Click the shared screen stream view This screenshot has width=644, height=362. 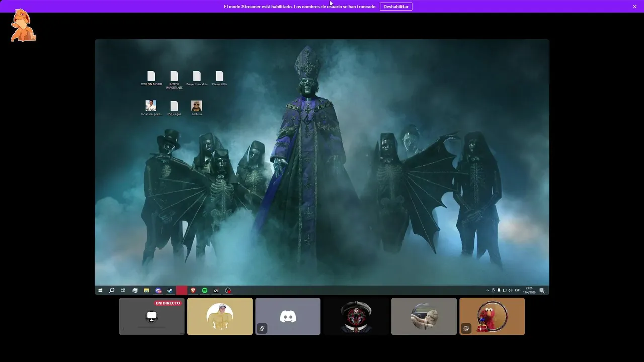(322, 167)
